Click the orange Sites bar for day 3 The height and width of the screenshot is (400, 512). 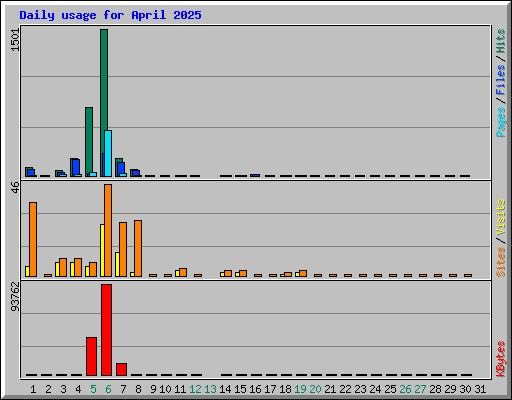point(63,267)
